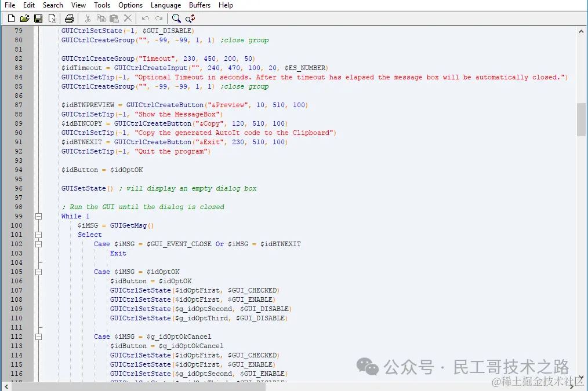Open the Tools menu
588x391 pixels.
(102, 5)
